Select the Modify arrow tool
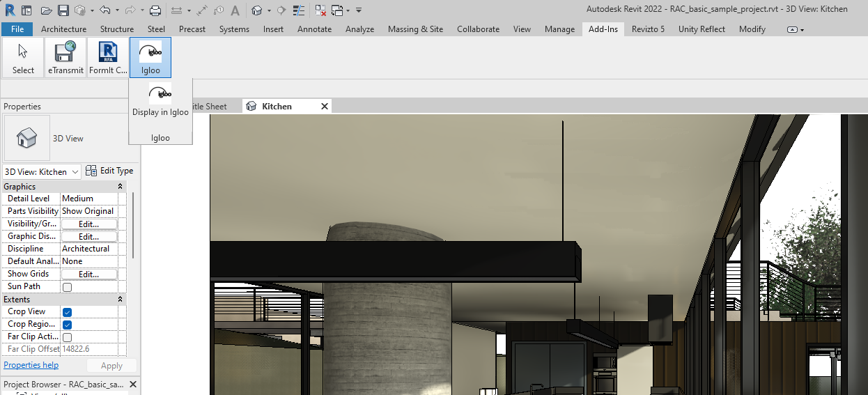Viewport: 868px width, 395px height. click(x=23, y=57)
